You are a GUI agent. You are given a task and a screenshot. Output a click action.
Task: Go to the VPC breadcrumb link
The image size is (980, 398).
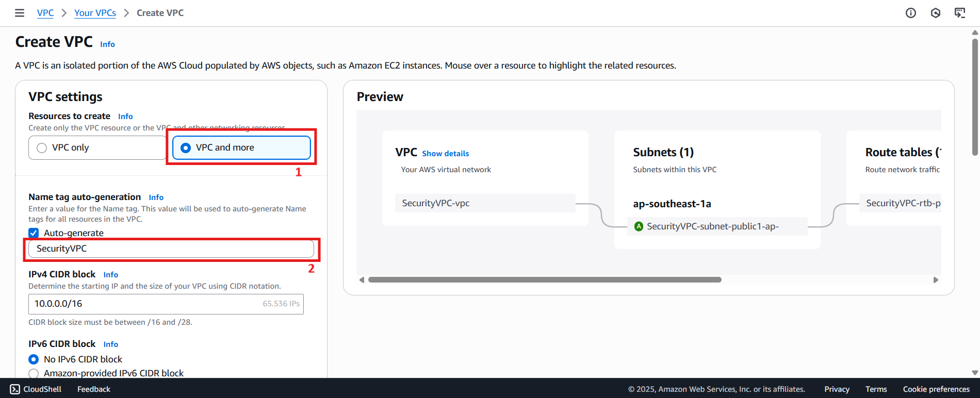[x=45, y=13]
